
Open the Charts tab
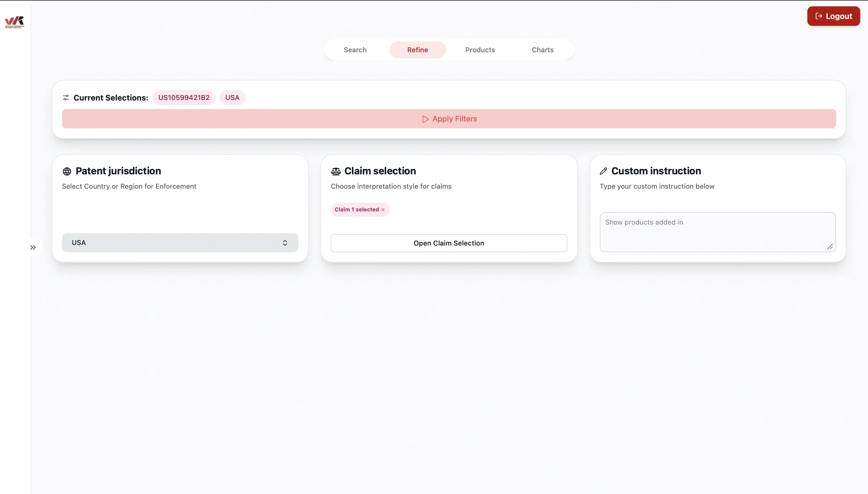[542, 50]
